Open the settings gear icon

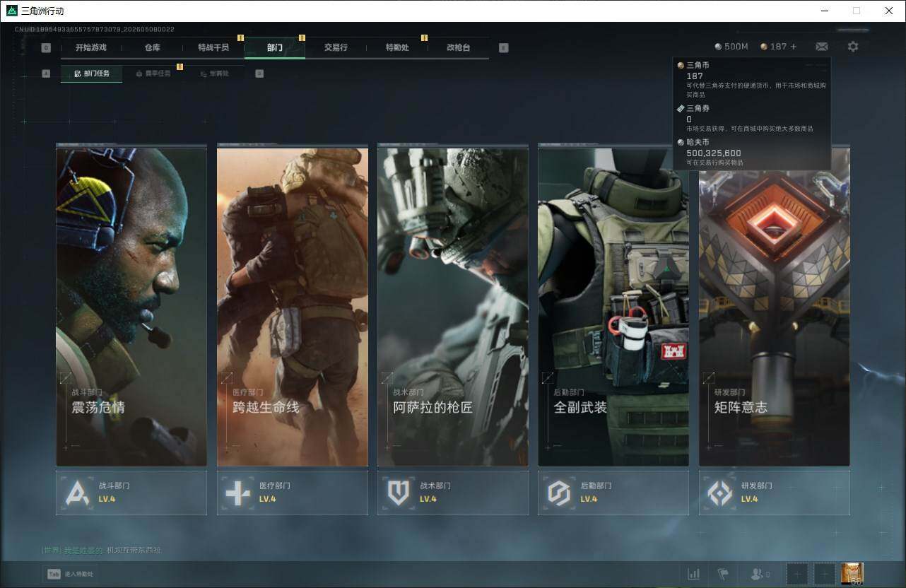pos(853,47)
